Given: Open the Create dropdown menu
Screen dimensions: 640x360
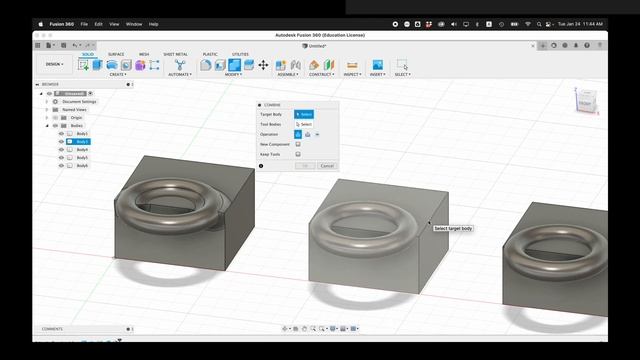Looking at the screenshot, I should [118, 75].
